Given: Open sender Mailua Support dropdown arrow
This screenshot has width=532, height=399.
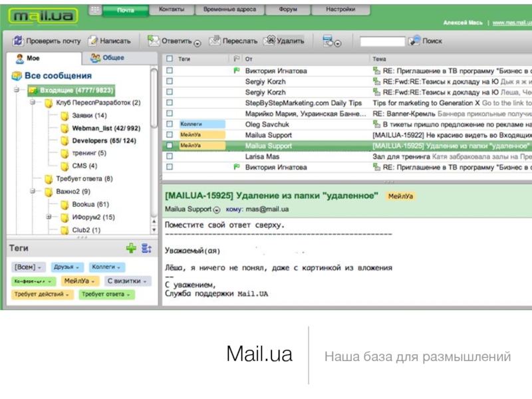Looking at the screenshot, I should 217,210.
